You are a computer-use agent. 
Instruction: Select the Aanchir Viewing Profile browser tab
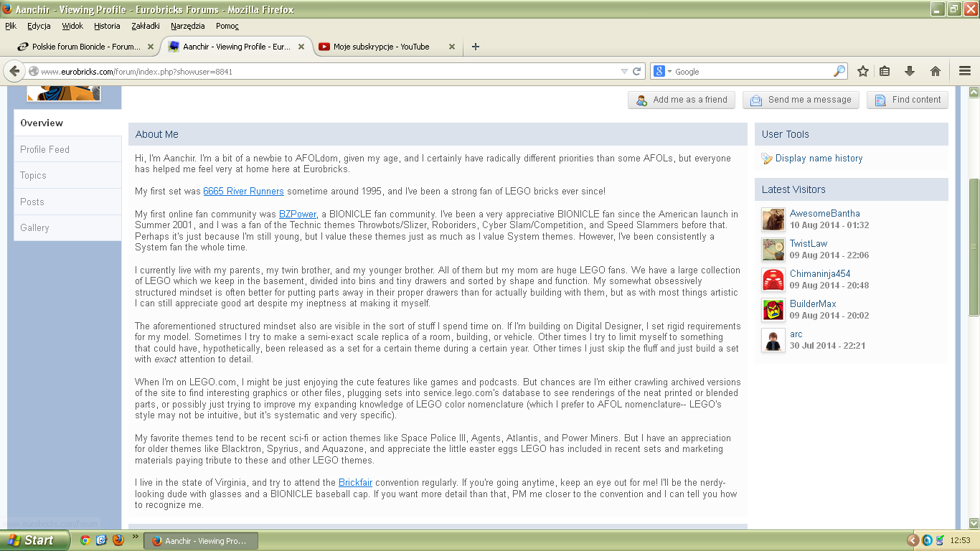tap(236, 47)
